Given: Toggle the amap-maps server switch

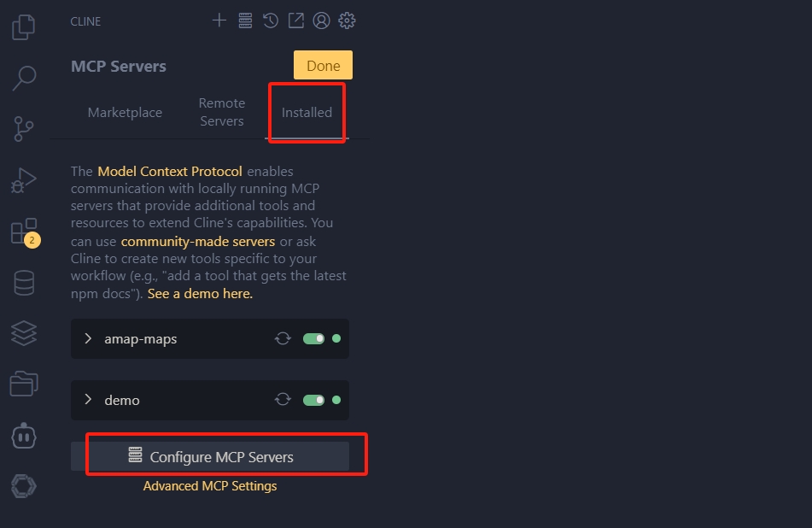Looking at the screenshot, I should coord(314,339).
